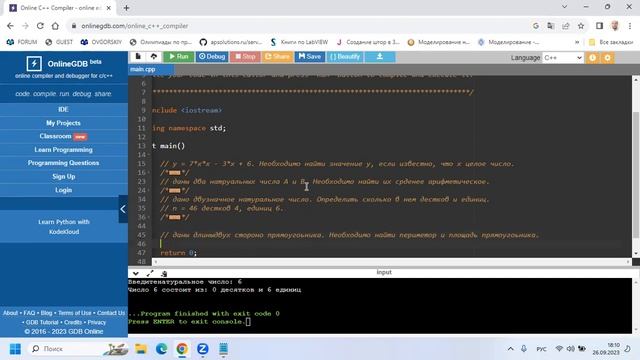This screenshot has width=640, height=360.
Task: Toggle the fold arrow at line 14
Action: coord(149,155)
